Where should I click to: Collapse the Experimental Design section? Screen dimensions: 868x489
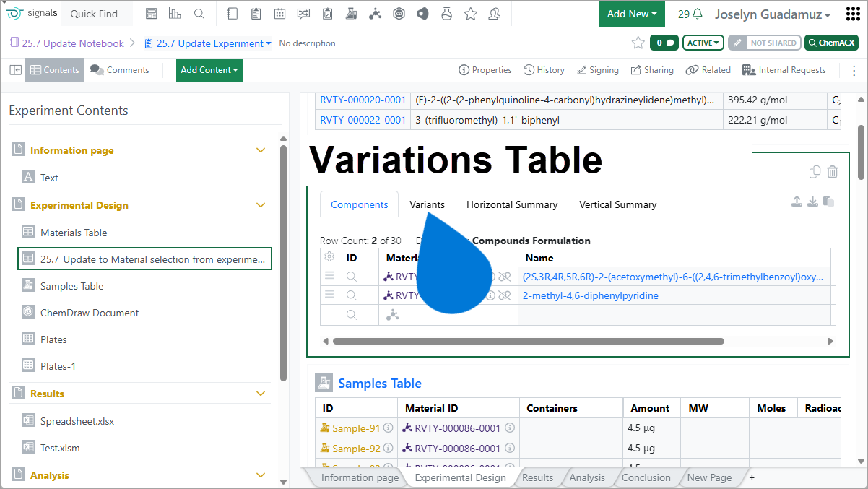[x=261, y=205]
